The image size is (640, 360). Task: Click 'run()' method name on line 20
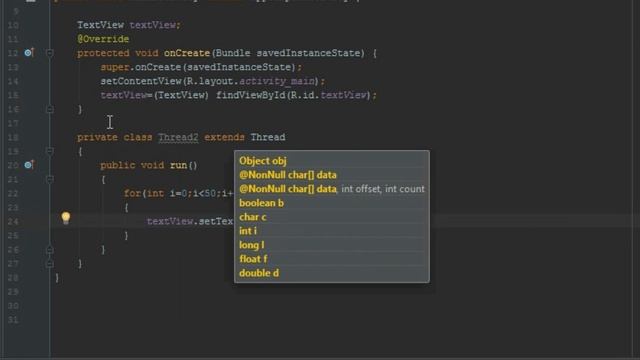click(184, 165)
